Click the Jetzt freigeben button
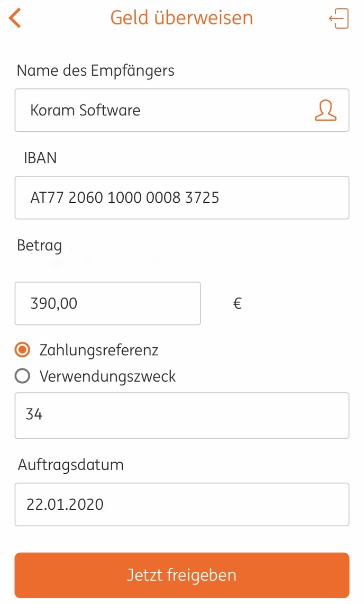364x604 pixels. (182, 575)
